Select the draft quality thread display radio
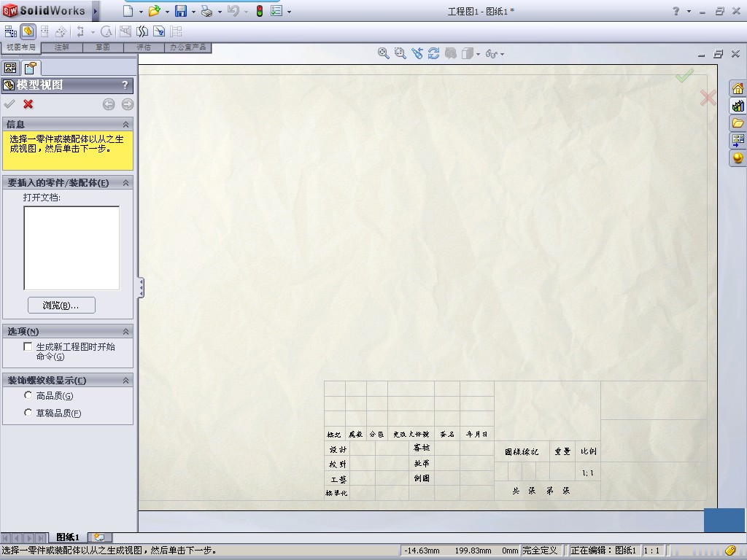The height and width of the screenshot is (560, 747). (x=28, y=413)
